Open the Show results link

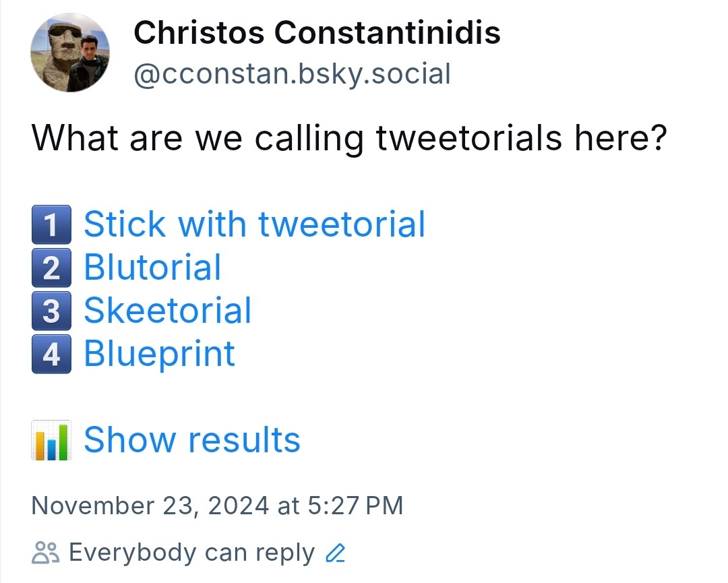pos(191,440)
